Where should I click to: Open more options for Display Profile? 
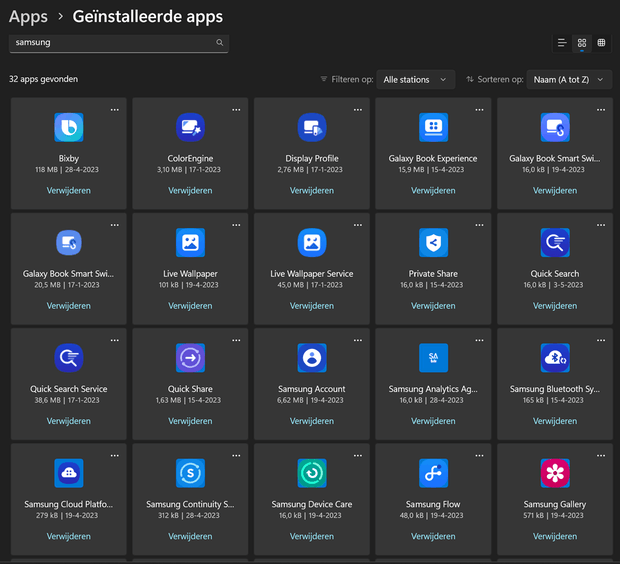(x=358, y=110)
